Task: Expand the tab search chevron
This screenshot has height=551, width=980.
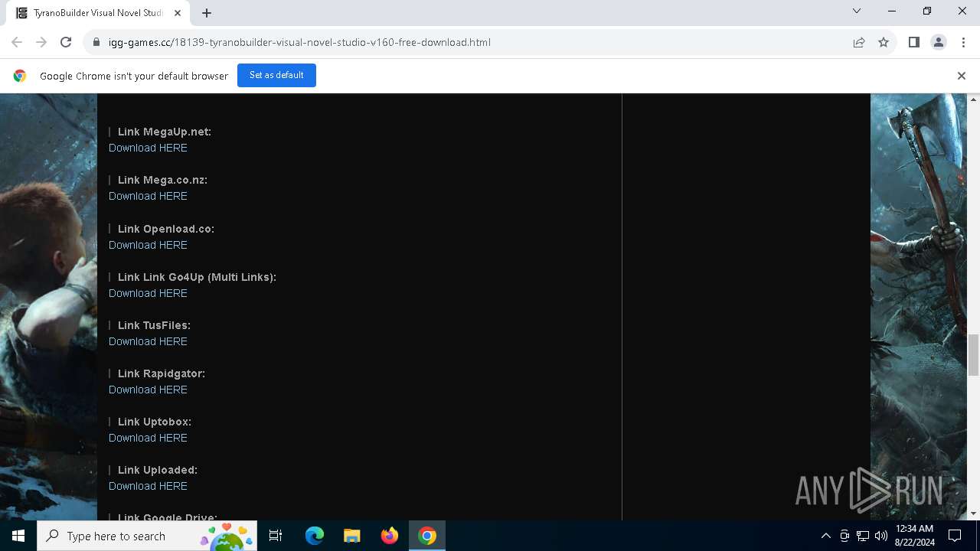Action: (x=857, y=11)
